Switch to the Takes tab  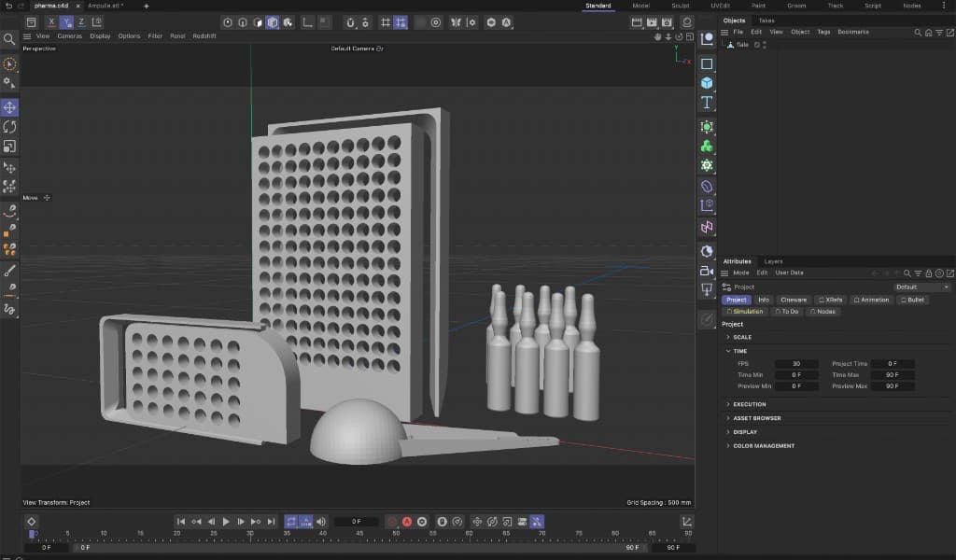coord(766,21)
